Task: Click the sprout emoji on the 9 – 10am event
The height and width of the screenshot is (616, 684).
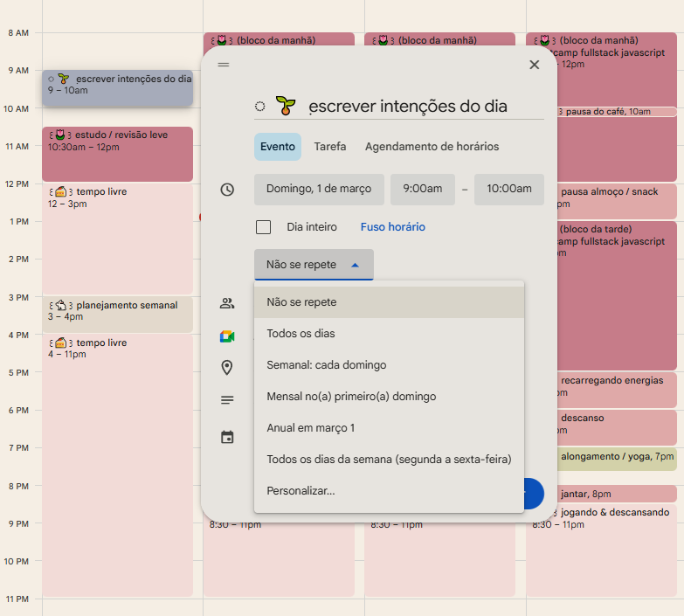Action: tap(64, 79)
